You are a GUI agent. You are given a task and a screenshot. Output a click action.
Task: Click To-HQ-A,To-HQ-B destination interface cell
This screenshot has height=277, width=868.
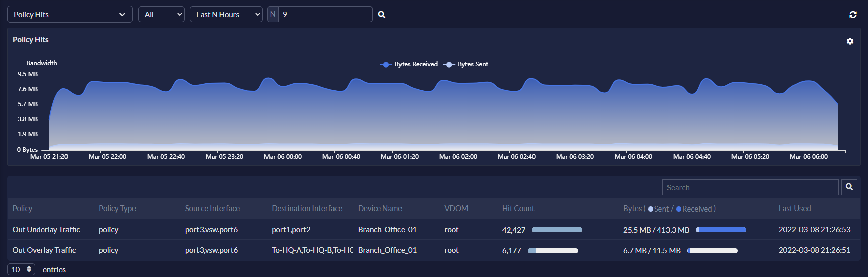312,250
